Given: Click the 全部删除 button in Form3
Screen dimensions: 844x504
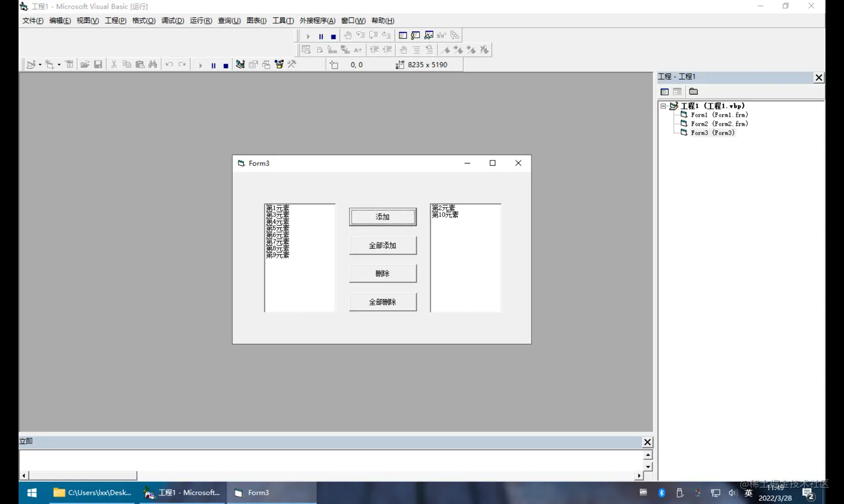Looking at the screenshot, I should [x=383, y=302].
